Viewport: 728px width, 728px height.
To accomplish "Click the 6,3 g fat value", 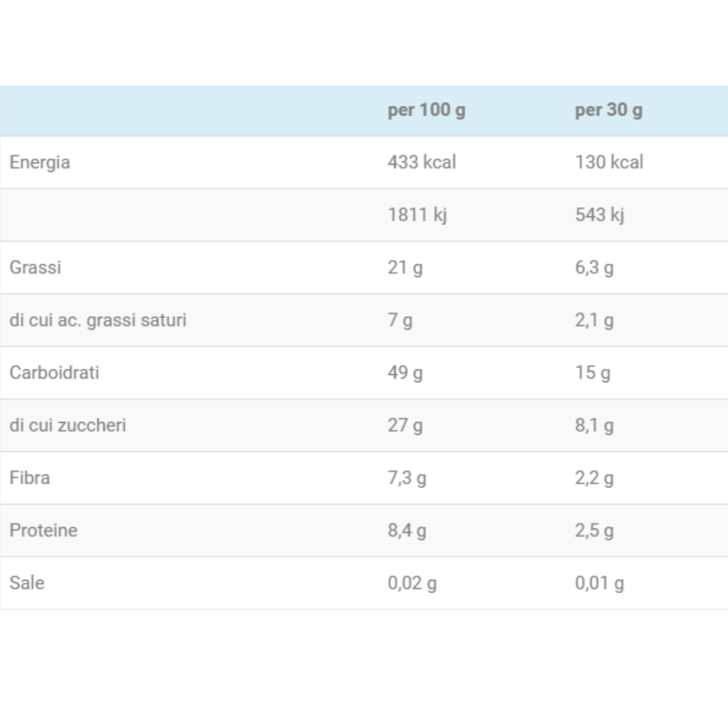I will [x=594, y=268].
